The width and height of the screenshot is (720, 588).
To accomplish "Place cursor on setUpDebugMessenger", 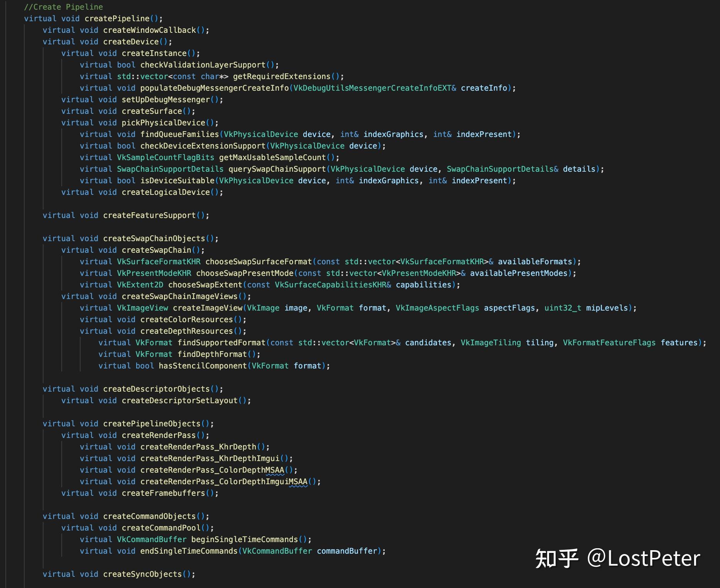I will 166,100.
